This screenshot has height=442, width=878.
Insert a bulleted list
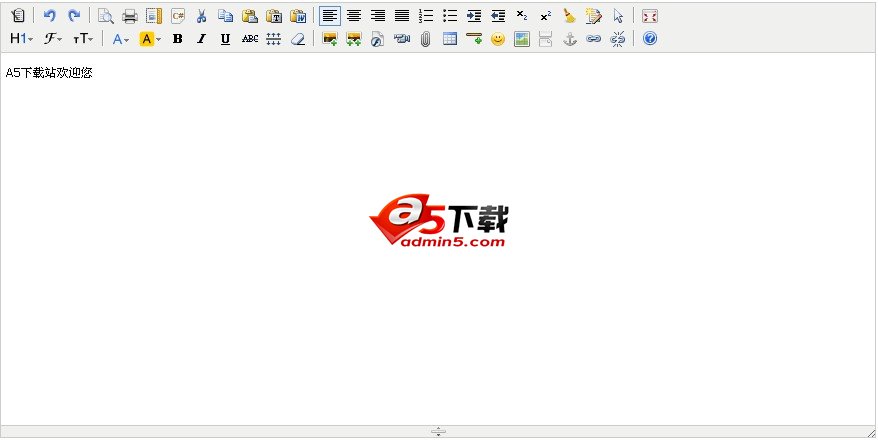coord(450,16)
